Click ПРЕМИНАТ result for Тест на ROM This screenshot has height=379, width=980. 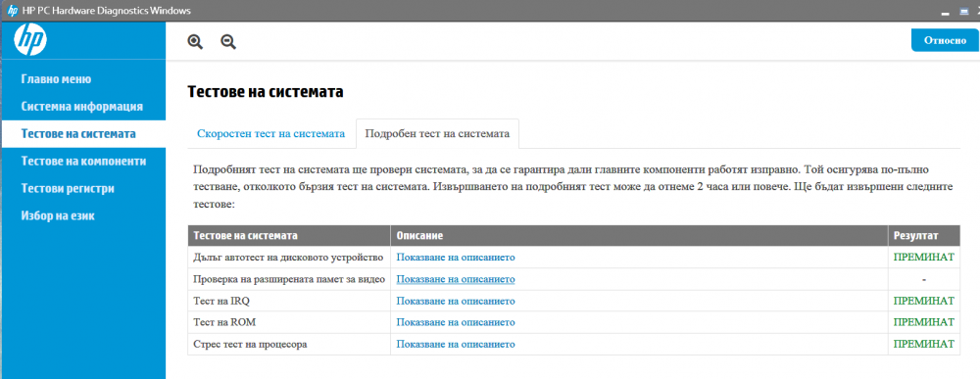point(924,322)
